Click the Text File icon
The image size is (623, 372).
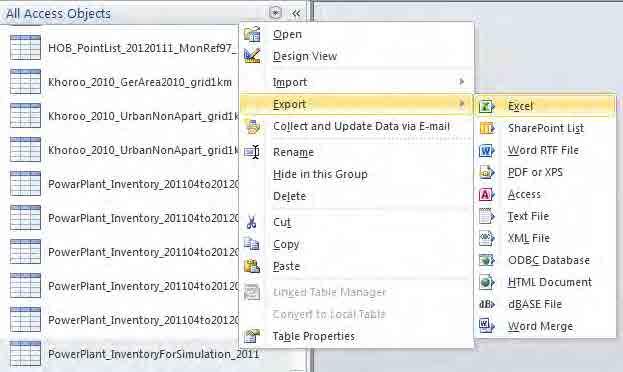pyautogui.click(x=487, y=216)
